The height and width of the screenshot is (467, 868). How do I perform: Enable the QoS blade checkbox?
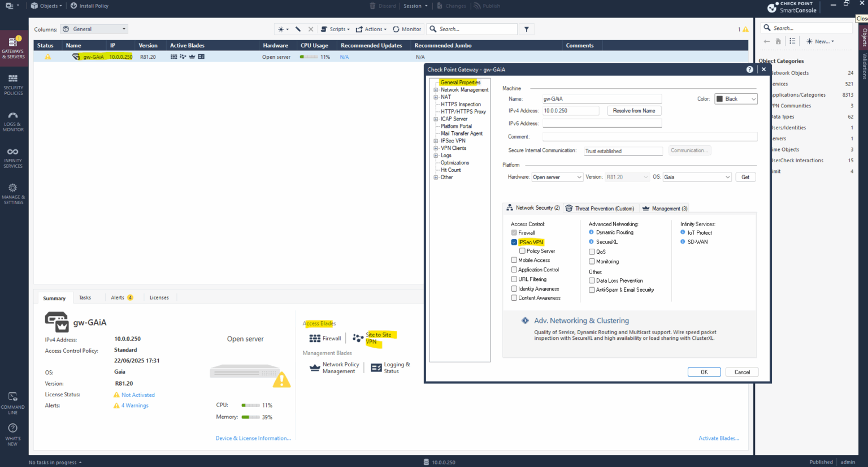coord(592,251)
